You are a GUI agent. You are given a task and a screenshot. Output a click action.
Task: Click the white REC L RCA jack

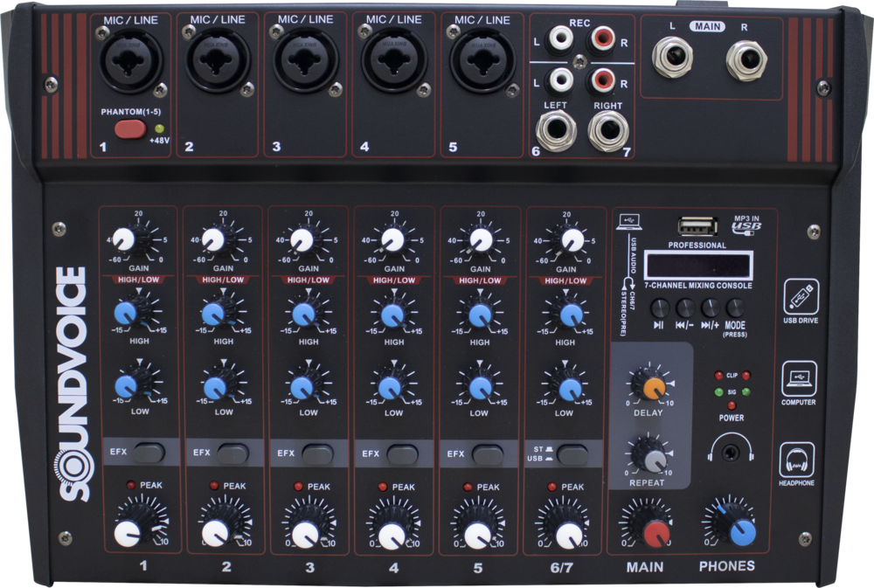coord(561,38)
